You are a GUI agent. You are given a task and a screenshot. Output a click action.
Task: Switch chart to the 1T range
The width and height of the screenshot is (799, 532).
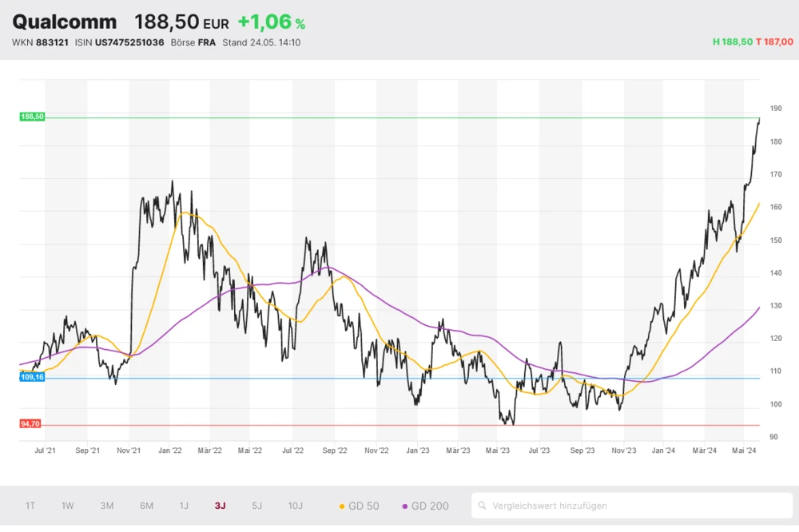click(30, 506)
